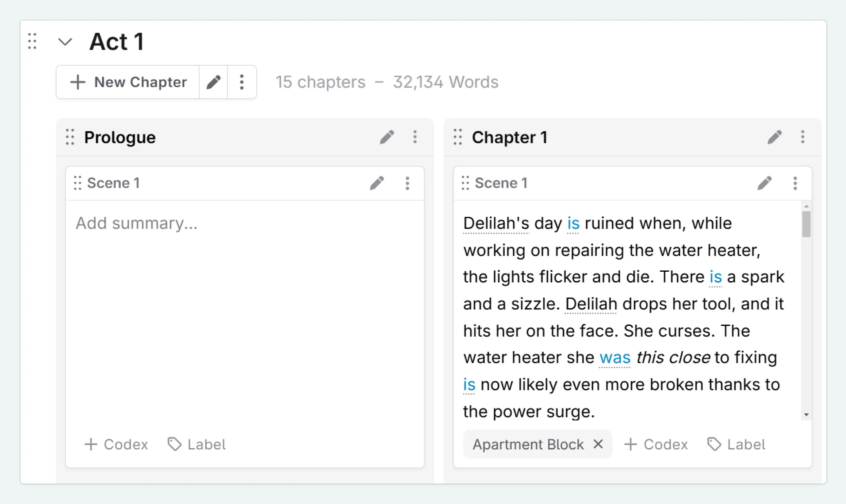Screen dimensions: 846x504
Task: Edit Scene 1 inside Chapter 1
Action: point(765,183)
